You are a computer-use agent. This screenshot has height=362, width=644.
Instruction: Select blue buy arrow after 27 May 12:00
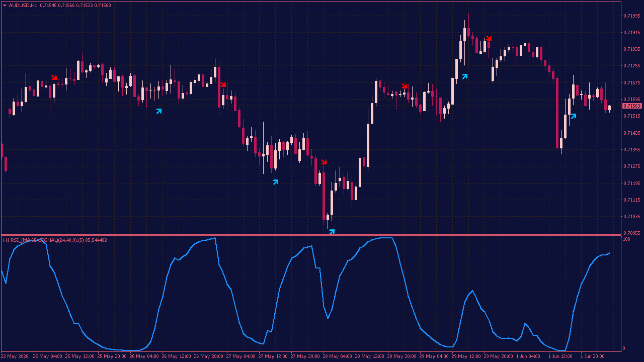pyautogui.click(x=276, y=182)
